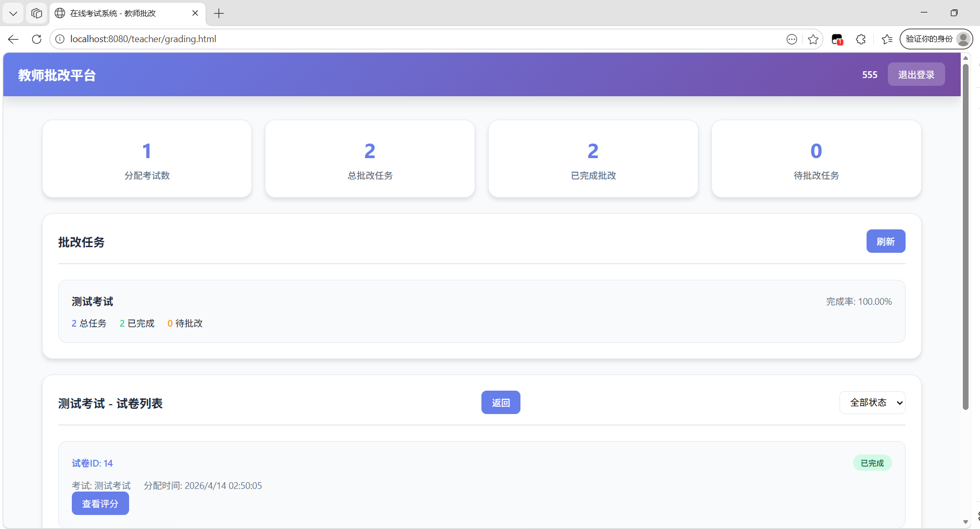980x529 pixels.
Task: Open the browser extensions puzzle icon
Action: 861,39
